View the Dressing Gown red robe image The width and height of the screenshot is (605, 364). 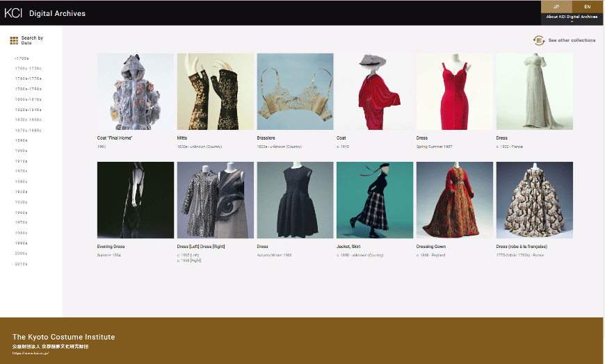[455, 200]
